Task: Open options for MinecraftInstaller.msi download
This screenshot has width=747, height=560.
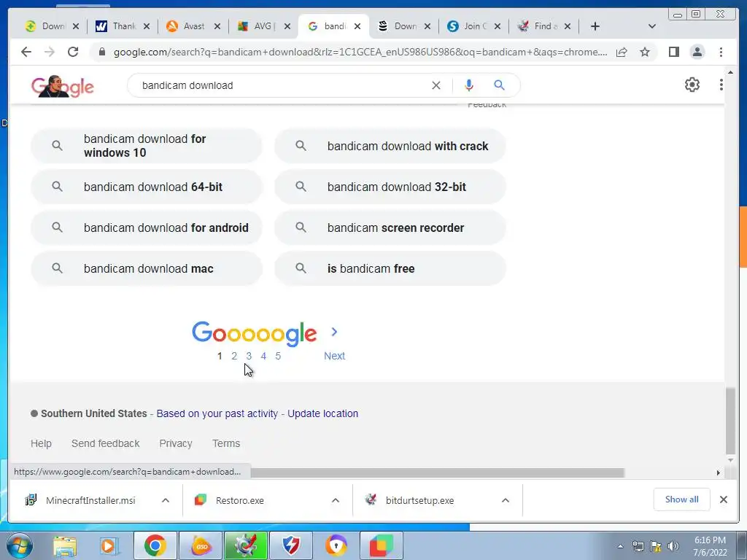Action: (166, 500)
